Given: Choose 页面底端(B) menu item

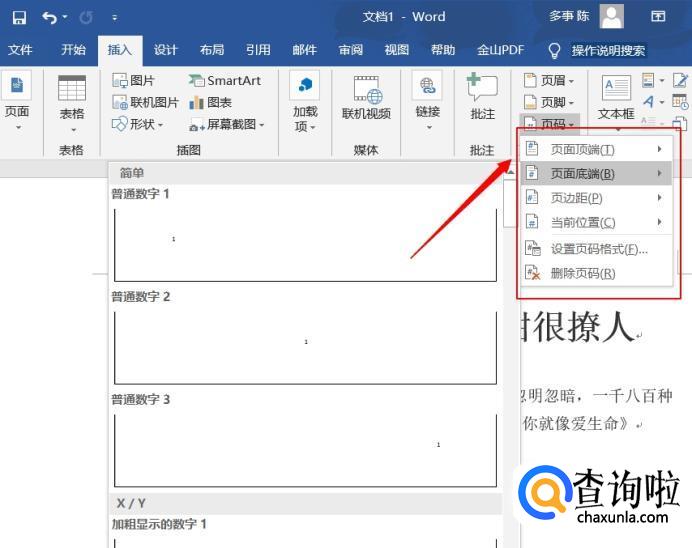Looking at the screenshot, I should point(596,173).
